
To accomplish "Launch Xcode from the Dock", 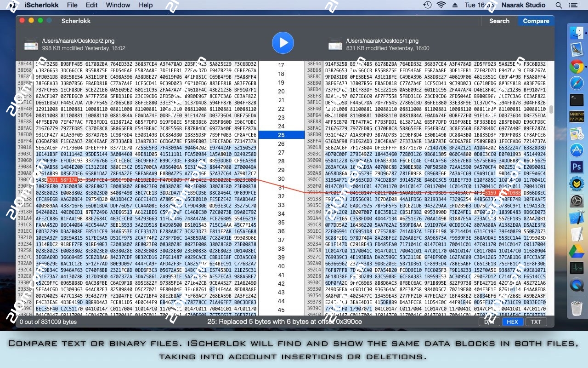I will click(x=577, y=217).
